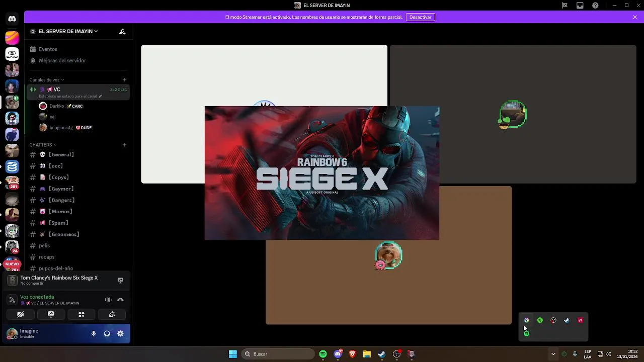Open the server icon with 281 badge

pyautogui.click(x=12, y=183)
